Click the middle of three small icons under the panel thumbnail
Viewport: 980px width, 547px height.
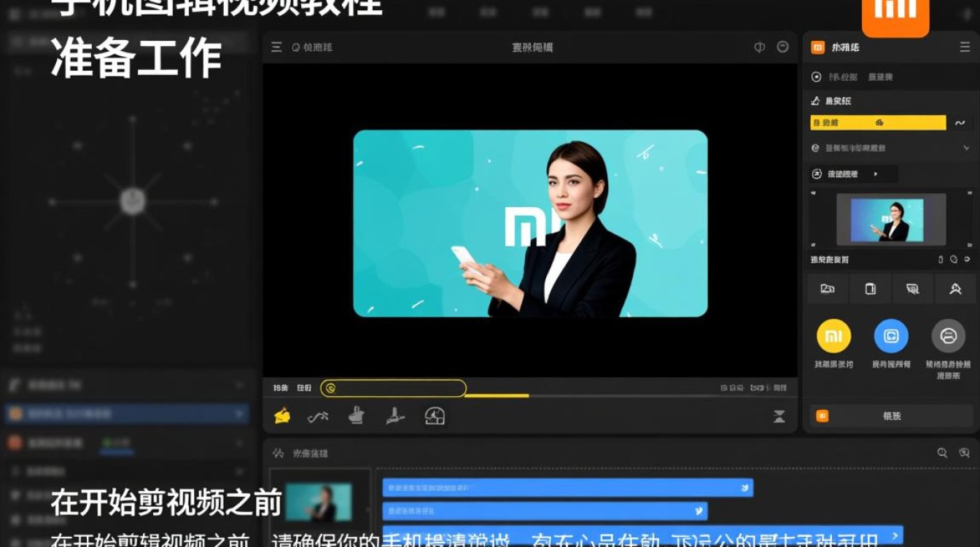click(954, 260)
